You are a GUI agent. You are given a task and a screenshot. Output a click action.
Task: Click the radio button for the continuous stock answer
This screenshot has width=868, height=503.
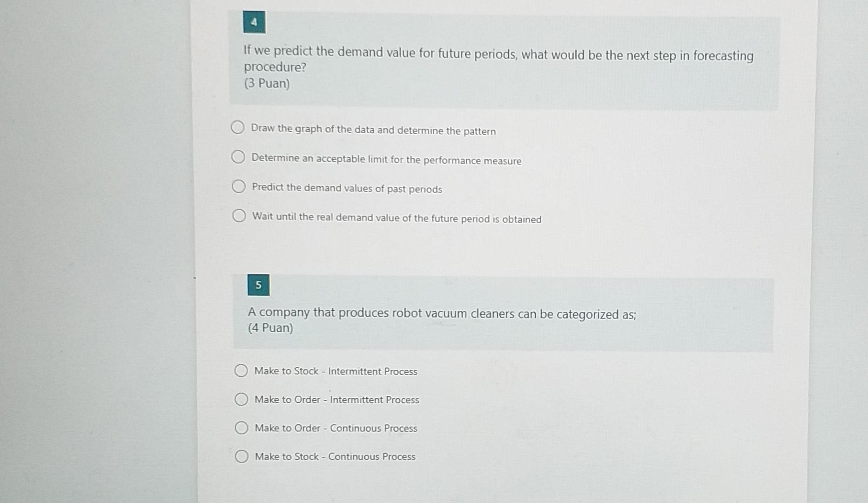242,456
